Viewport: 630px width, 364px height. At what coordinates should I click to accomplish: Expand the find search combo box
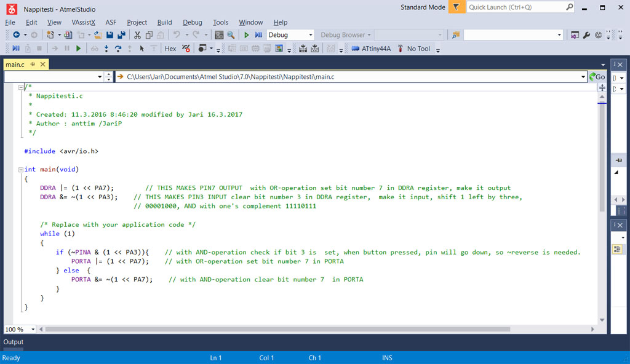point(559,35)
